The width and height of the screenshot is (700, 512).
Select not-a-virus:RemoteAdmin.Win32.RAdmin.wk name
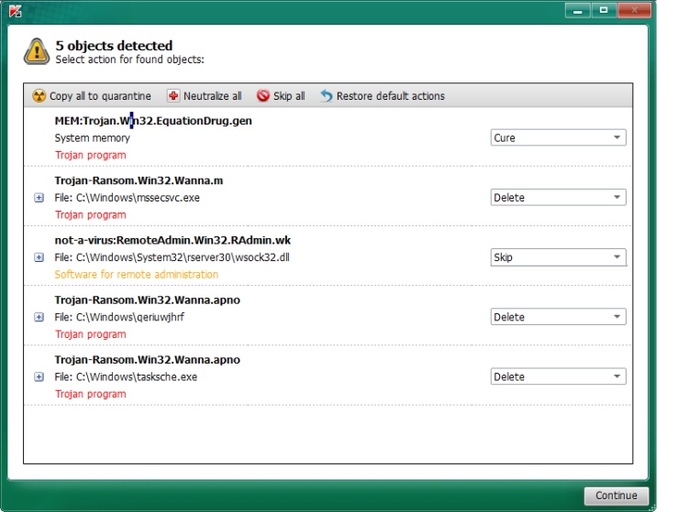[x=173, y=241]
